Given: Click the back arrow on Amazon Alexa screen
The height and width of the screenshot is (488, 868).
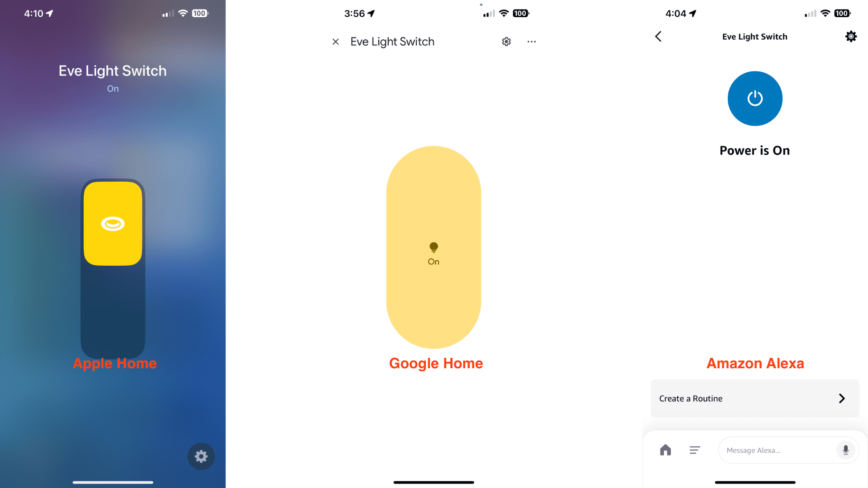Looking at the screenshot, I should click(658, 36).
